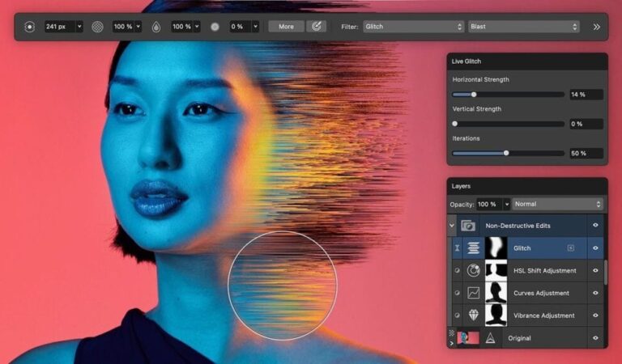Open the Filter dropdown showing Glitch
The image size is (622, 364).
click(x=413, y=27)
